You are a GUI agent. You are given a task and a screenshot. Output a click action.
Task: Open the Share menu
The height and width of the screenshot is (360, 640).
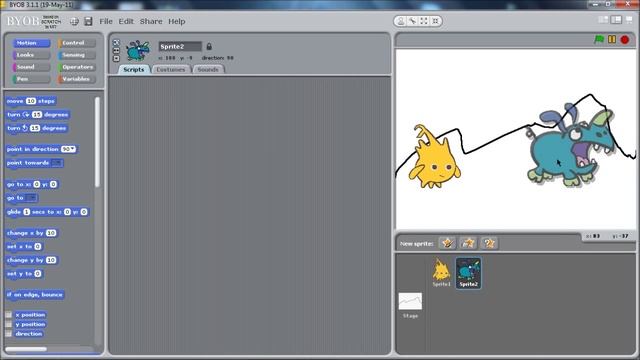[x=151, y=21]
